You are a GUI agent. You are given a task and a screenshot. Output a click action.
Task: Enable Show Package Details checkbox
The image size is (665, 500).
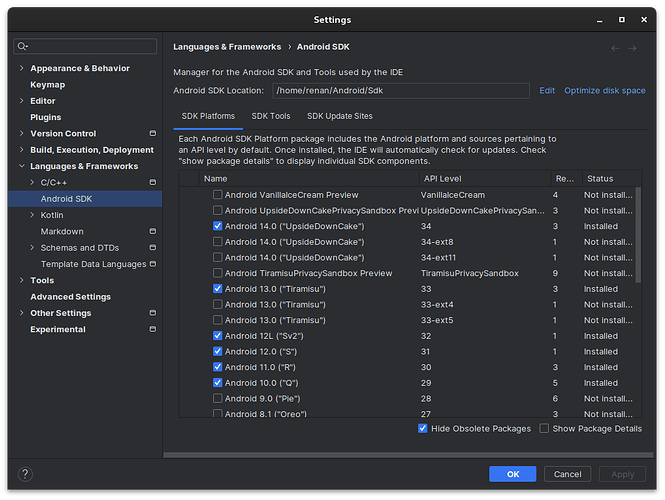coord(544,428)
